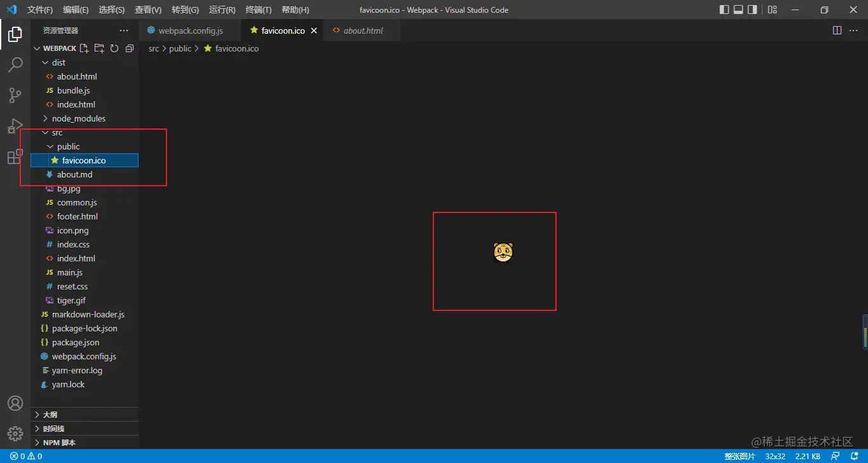
Task: Open the Run and Debug view
Action: (15, 126)
